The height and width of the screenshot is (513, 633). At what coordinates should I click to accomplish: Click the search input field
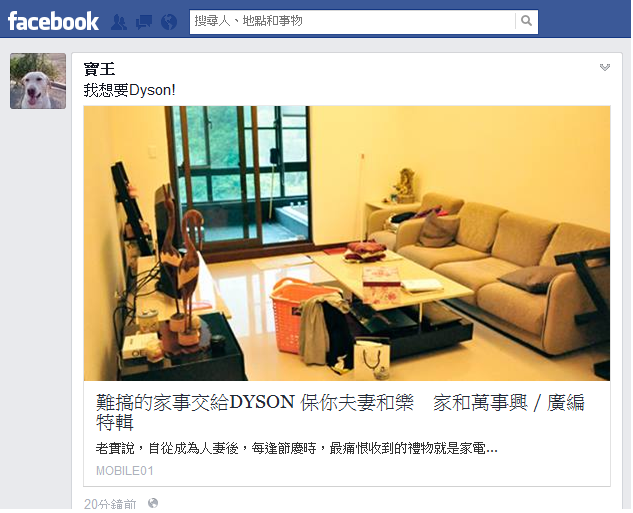[352, 21]
